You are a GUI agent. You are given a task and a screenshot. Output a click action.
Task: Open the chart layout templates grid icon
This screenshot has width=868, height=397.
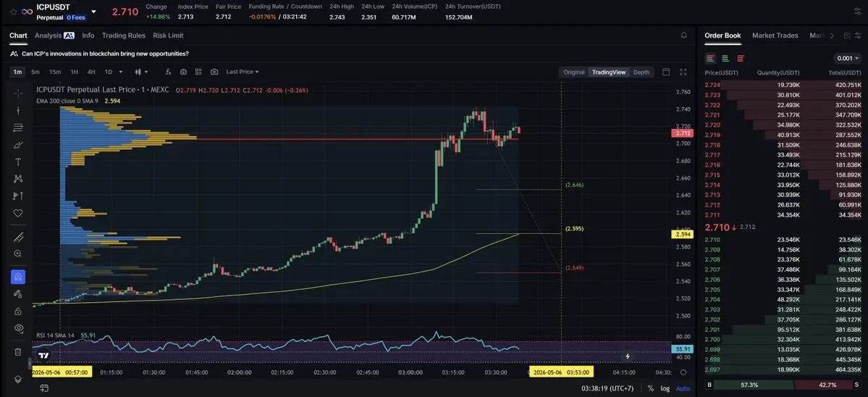(x=199, y=72)
